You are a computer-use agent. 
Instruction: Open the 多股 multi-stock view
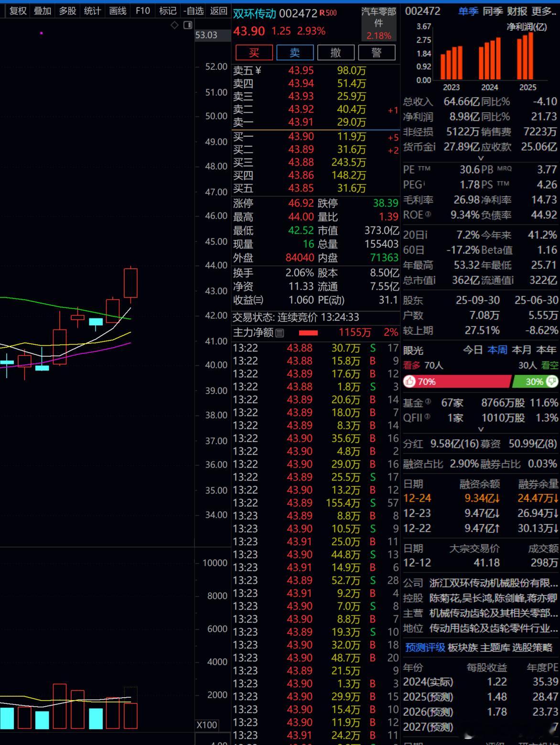67,11
